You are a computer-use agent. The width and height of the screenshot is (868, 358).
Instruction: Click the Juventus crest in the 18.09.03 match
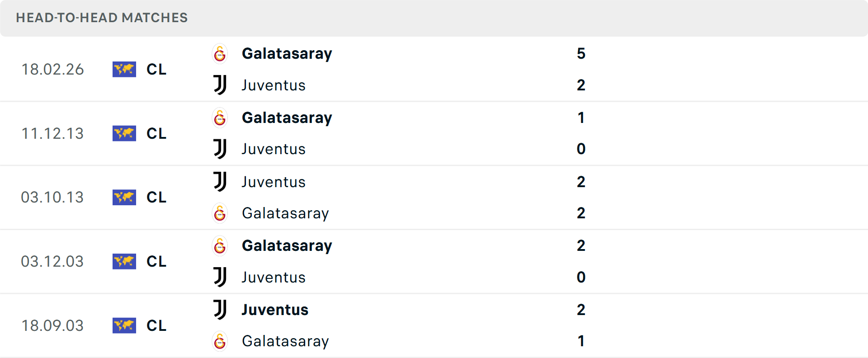click(x=220, y=309)
